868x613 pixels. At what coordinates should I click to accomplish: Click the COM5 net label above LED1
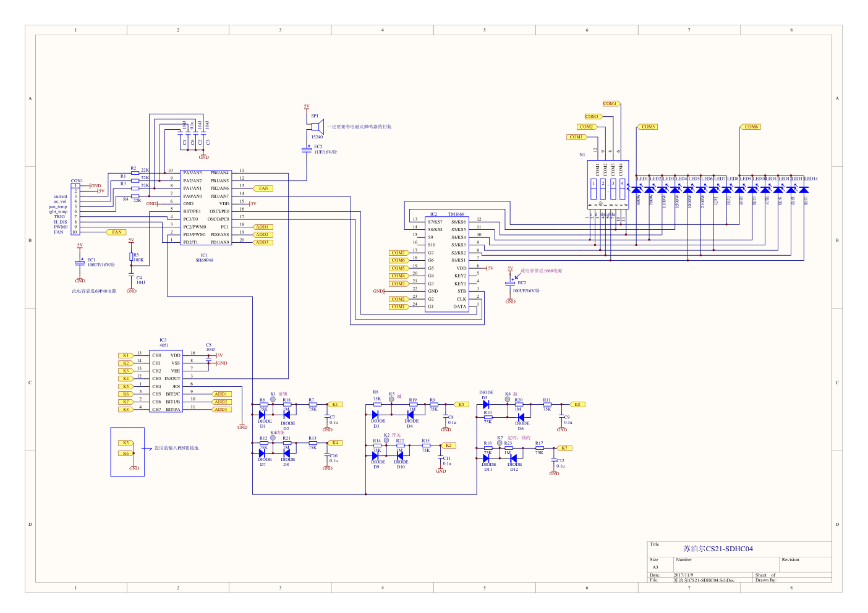pos(647,127)
